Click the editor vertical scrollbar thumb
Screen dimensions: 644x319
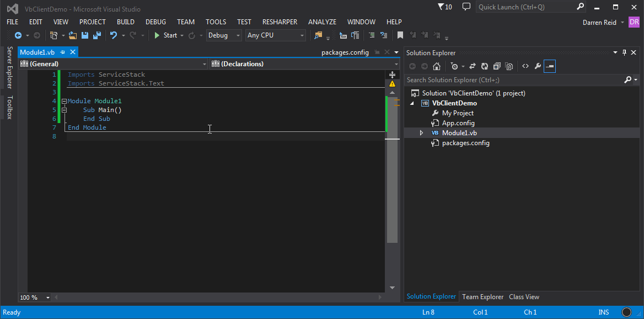(392, 169)
